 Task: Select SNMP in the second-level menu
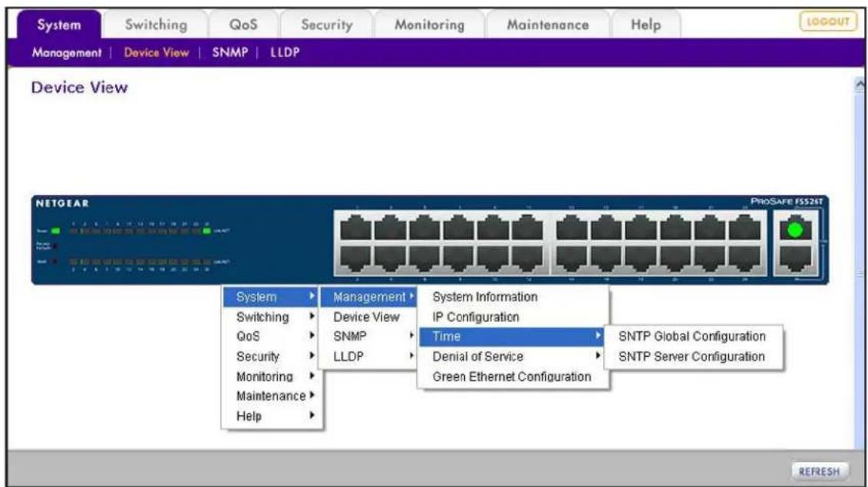tap(368, 337)
